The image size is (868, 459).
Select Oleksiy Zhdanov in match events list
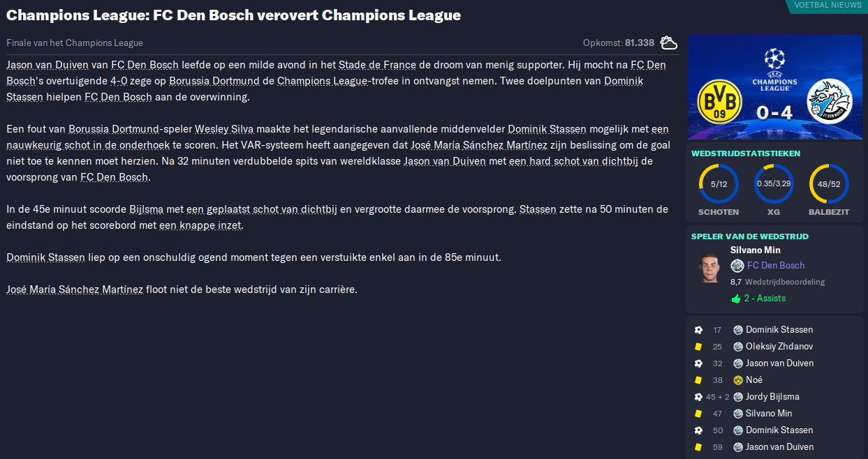[779, 347]
